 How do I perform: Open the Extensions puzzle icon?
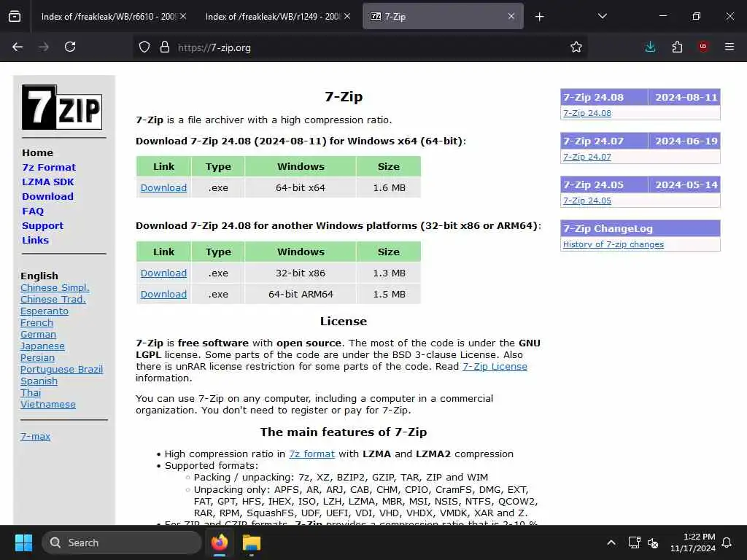tap(677, 47)
